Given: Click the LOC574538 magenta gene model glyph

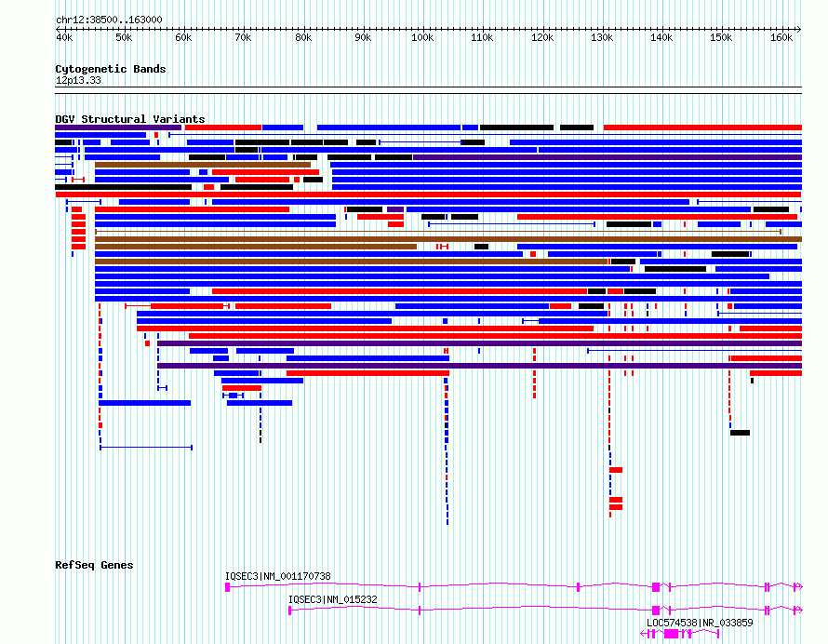Looking at the screenshot, I should tap(680, 634).
